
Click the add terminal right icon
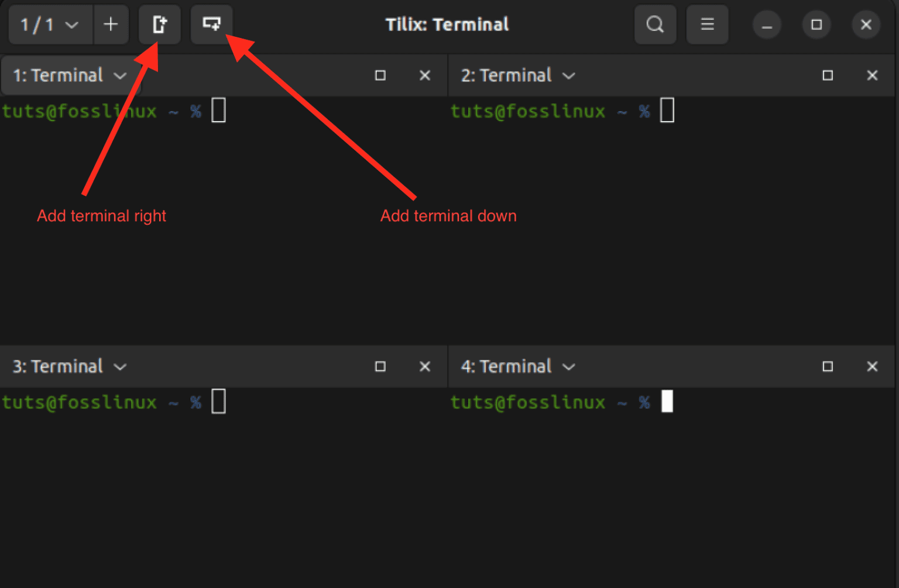click(x=159, y=25)
